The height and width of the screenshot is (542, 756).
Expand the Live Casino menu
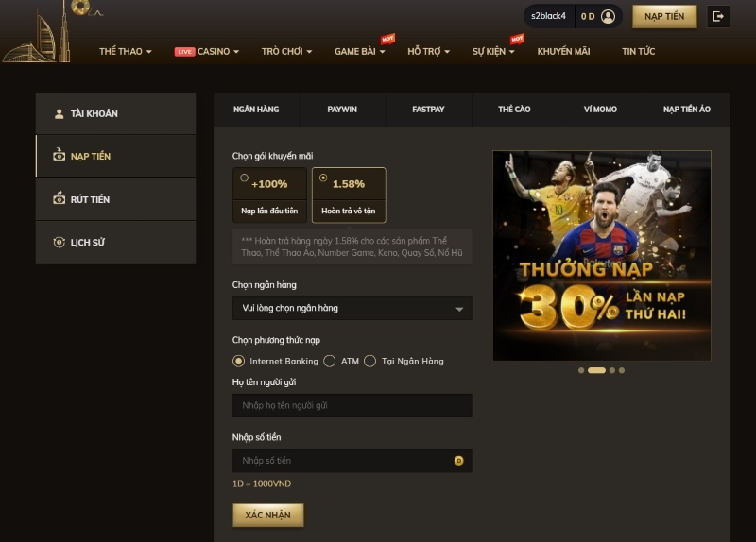click(x=207, y=52)
